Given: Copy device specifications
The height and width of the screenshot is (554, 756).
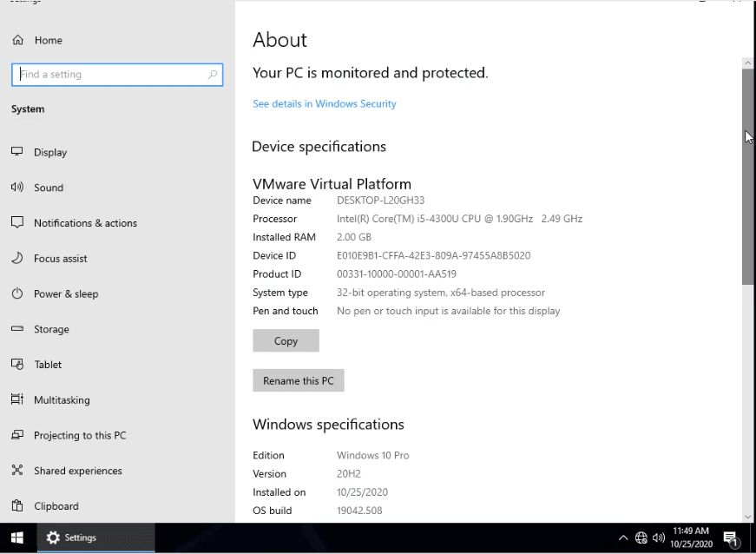Looking at the screenshot, I should [x=286, y=340].
